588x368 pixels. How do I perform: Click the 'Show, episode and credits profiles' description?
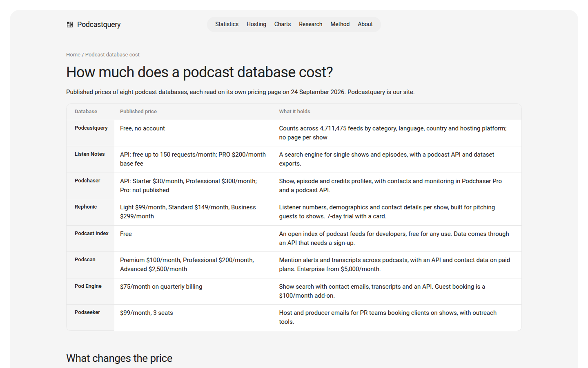397,186
